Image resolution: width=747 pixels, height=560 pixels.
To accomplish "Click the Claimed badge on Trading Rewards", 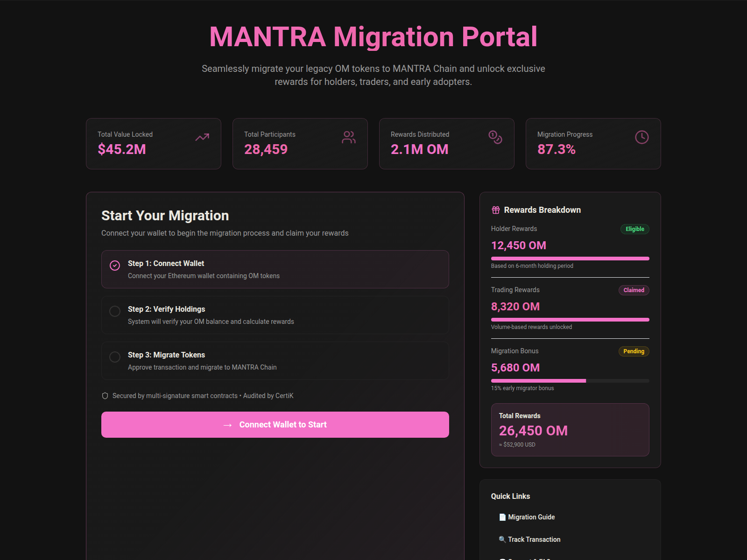I will click(634, 290).
